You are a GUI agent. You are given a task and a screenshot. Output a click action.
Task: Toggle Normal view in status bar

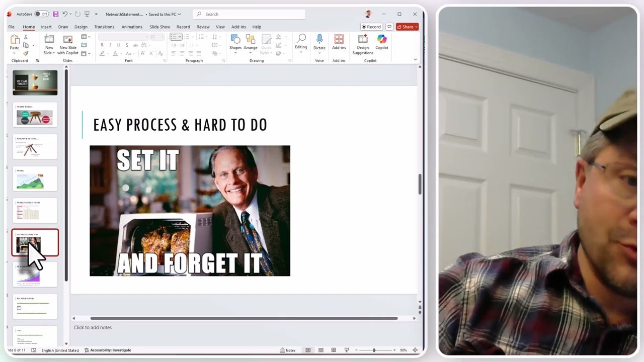[x=308, y=350]
